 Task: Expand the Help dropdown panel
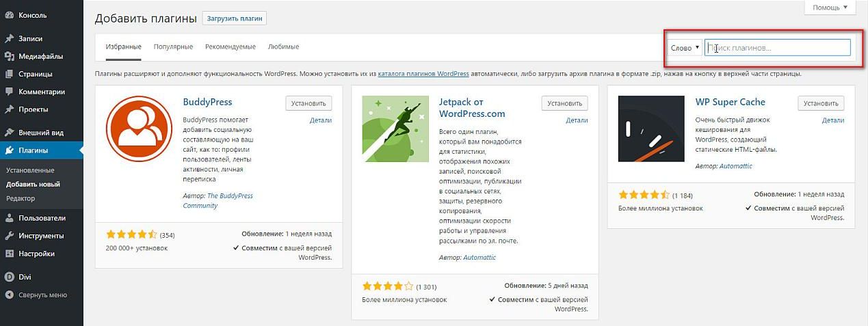tap(830, 8)
